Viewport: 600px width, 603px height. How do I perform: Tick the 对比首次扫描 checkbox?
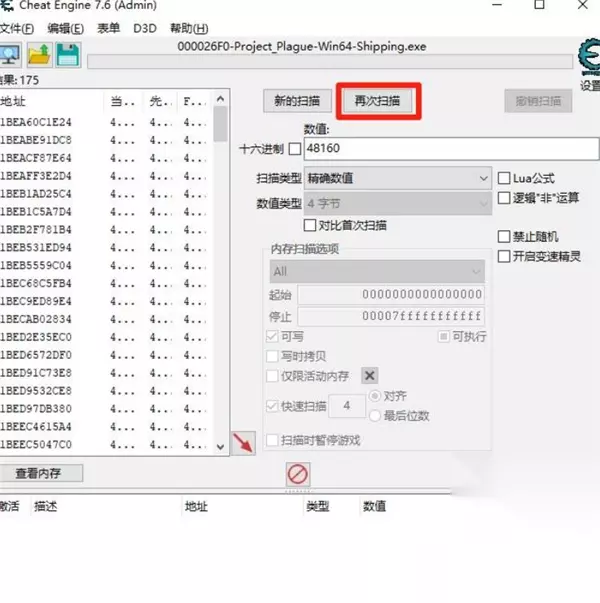click(x=310, y=225)
